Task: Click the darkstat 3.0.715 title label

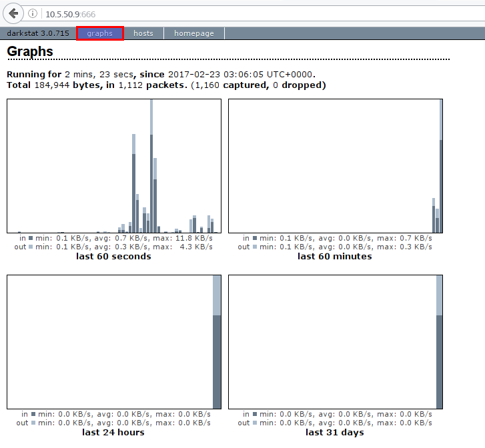Action: click(x=38, y=33)
